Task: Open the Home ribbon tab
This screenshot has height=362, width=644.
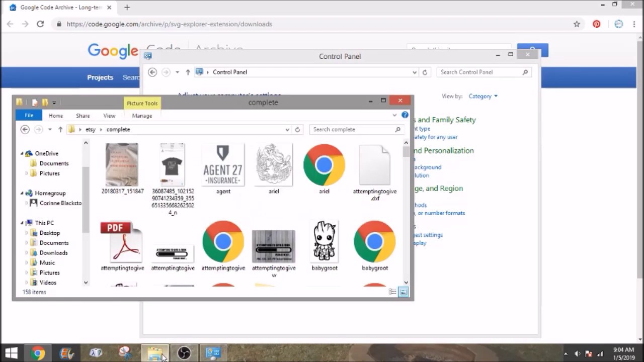Action: tap(56, 116)
